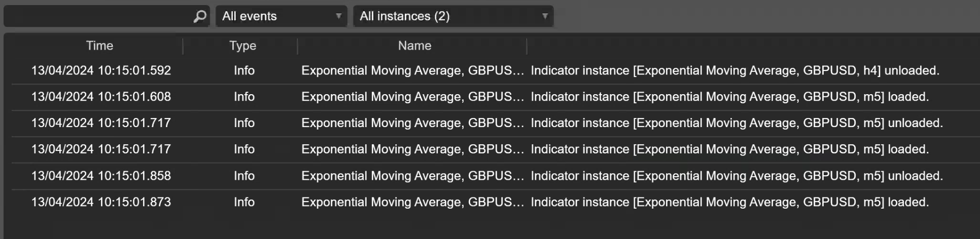This screenshot has height=239, width=980.
Task: Click Info type in first row
Action: pos(244,70)
